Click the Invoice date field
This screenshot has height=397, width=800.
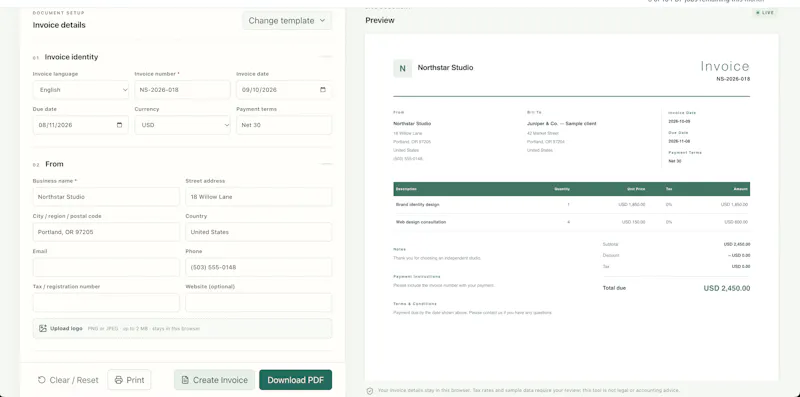click(284, 90)
